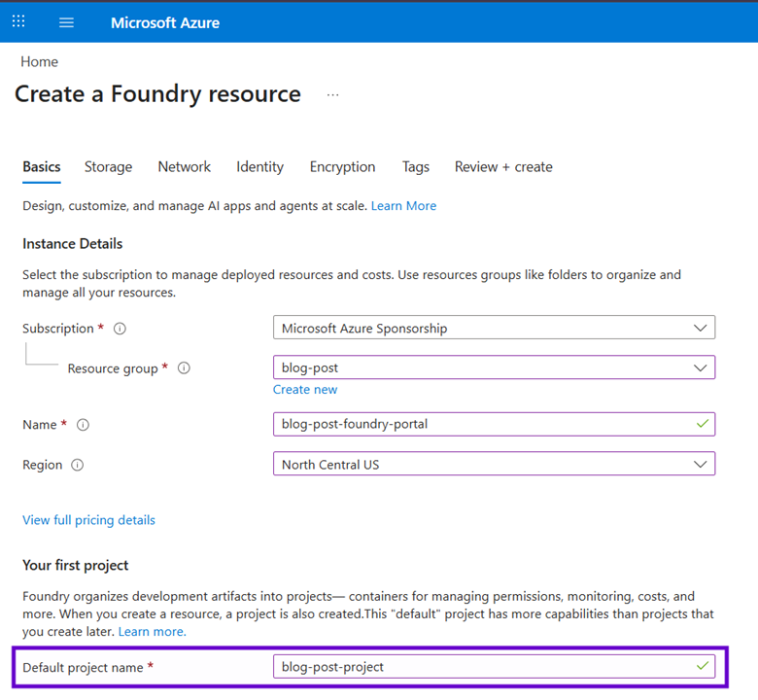The width and height of the screenshot is (758, 700).
Task: Select the Basics tab
Action: pyautogui.click(x=42, y=167)
